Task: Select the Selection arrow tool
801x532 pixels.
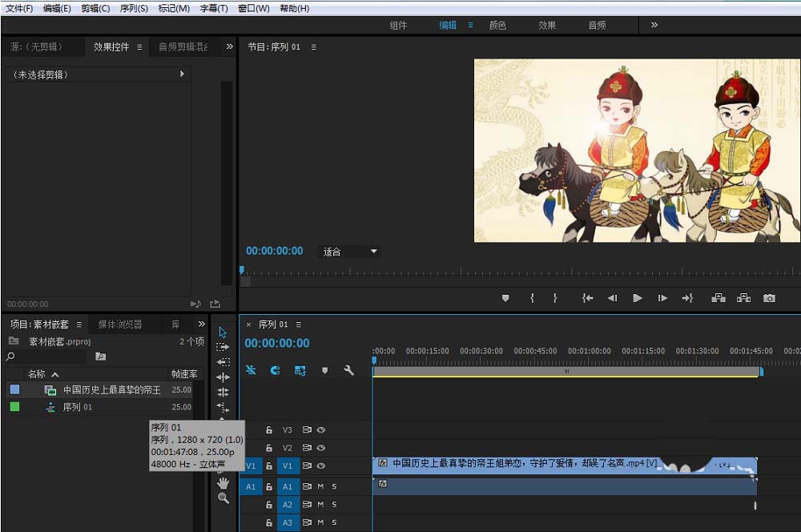Action: click(x=223, y=332)
